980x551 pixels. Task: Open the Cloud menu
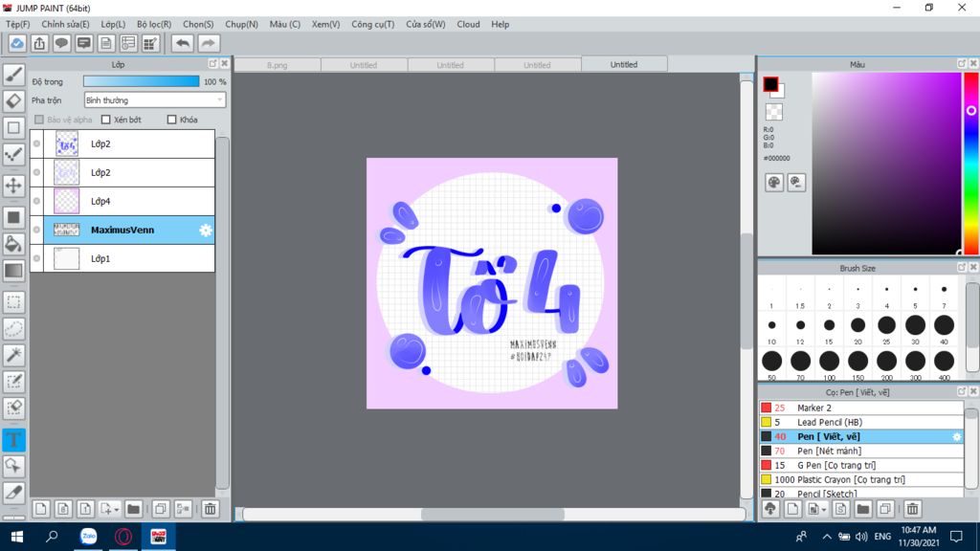[x=468, y=24]
